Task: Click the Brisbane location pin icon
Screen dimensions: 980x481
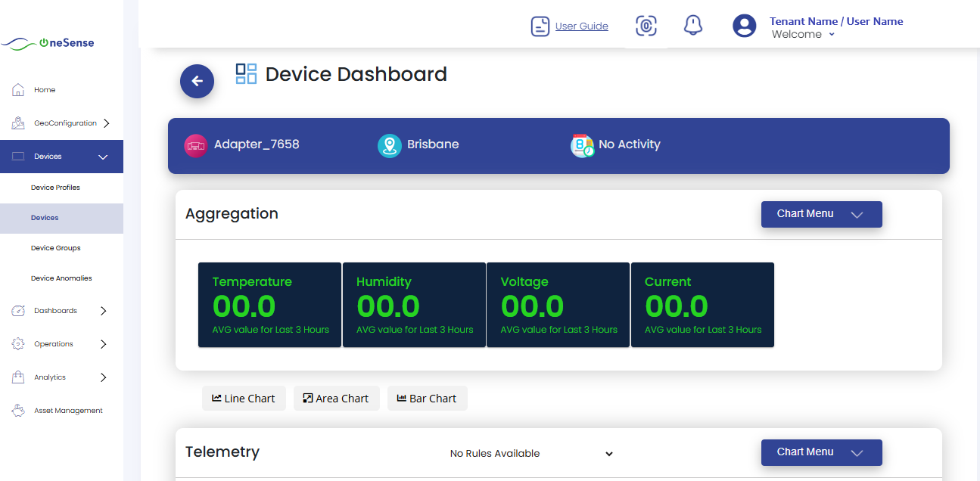Action: coord(389,145)
